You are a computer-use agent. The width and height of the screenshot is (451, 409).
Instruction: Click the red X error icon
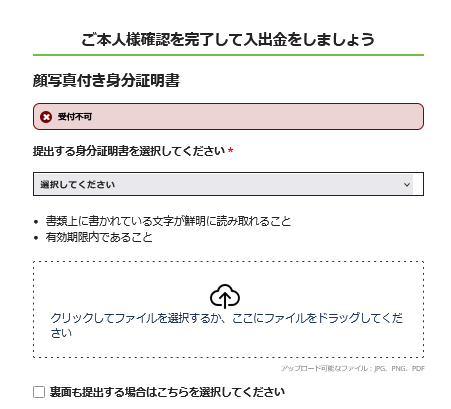[46, 117]
